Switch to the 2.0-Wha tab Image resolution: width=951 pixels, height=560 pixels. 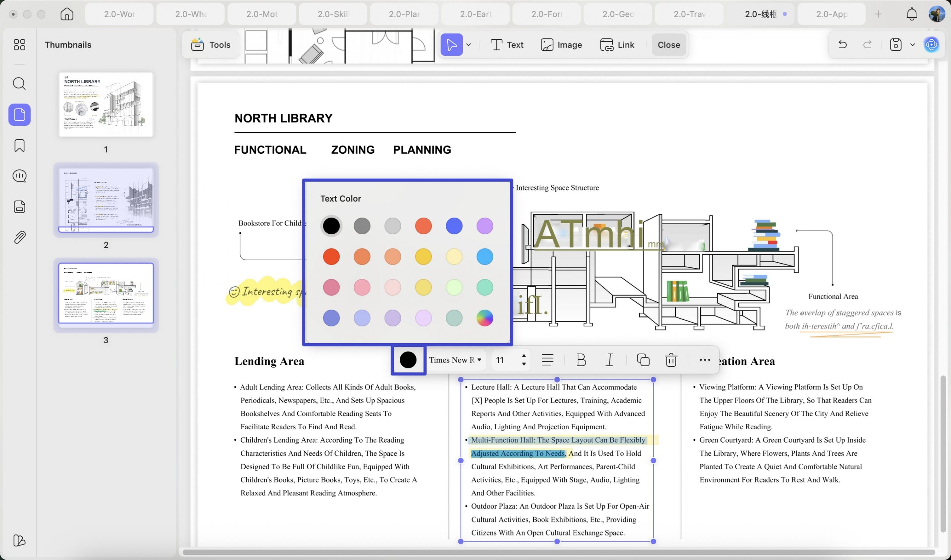click(x=191, y=14)
